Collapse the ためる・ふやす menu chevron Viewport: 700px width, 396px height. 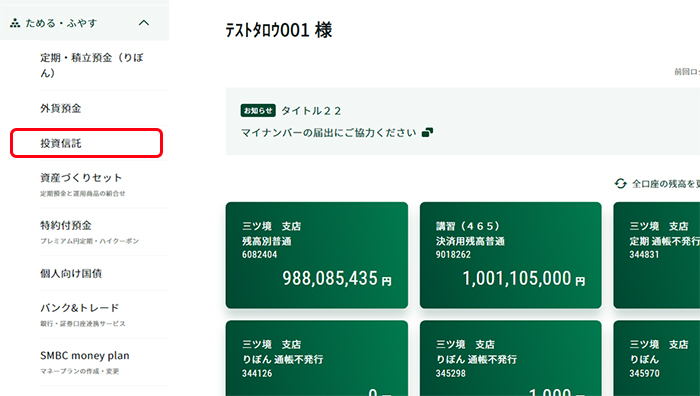click(x=144, y=23)
